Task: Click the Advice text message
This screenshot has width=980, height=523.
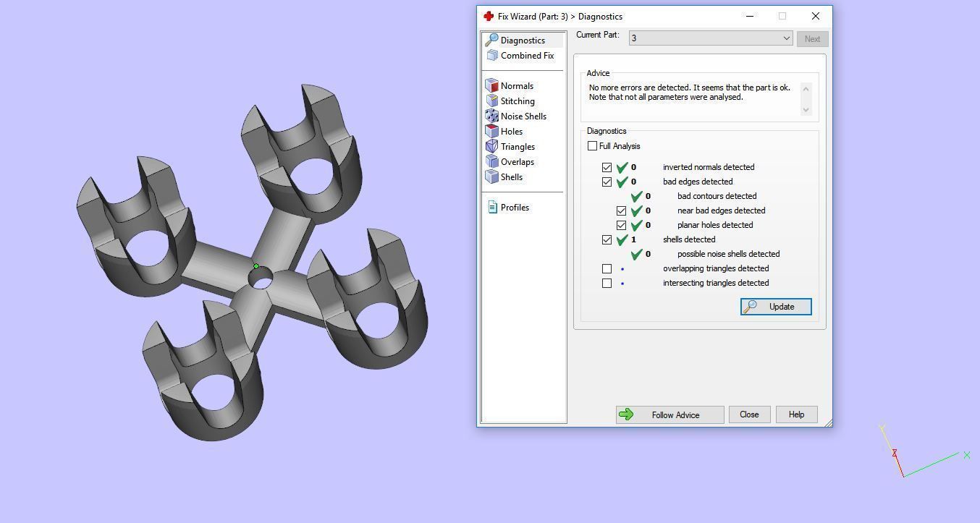Action: point(689,92)
